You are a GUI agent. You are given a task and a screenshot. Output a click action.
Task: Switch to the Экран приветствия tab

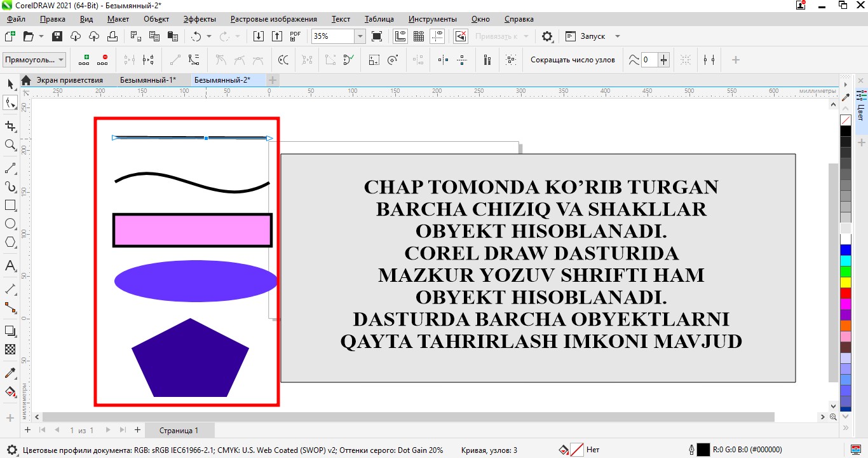pyautogui.click(x=69, y=80)
